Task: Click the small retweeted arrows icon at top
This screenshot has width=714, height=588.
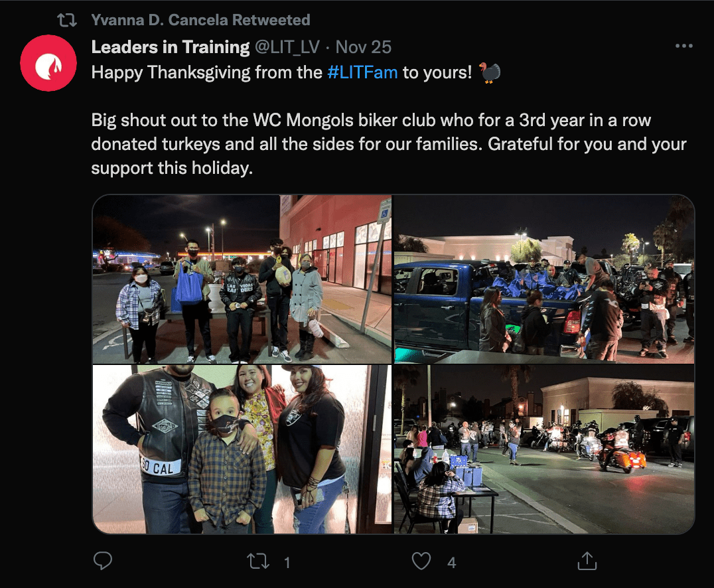Action: (x=67, y=20)
